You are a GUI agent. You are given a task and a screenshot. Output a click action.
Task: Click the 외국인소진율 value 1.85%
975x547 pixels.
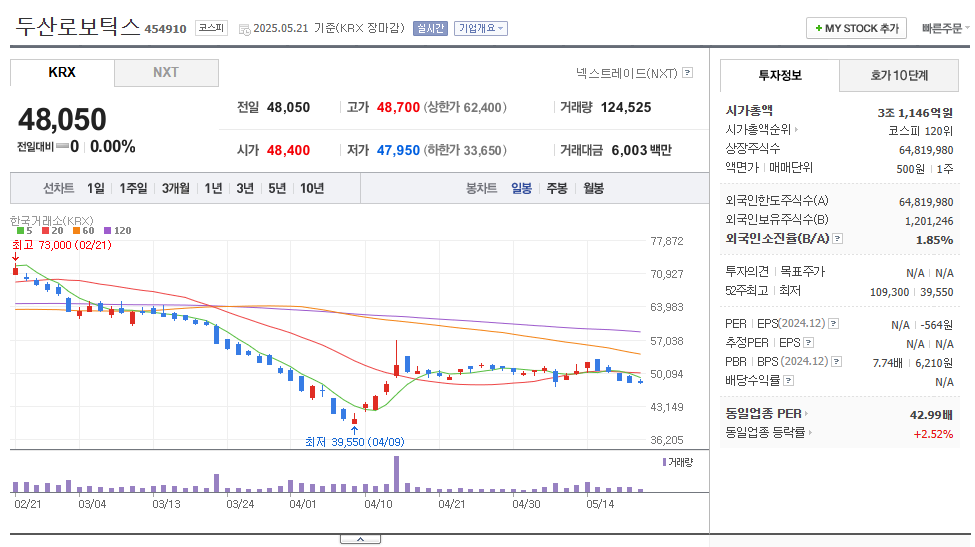[x=935, y=240]
